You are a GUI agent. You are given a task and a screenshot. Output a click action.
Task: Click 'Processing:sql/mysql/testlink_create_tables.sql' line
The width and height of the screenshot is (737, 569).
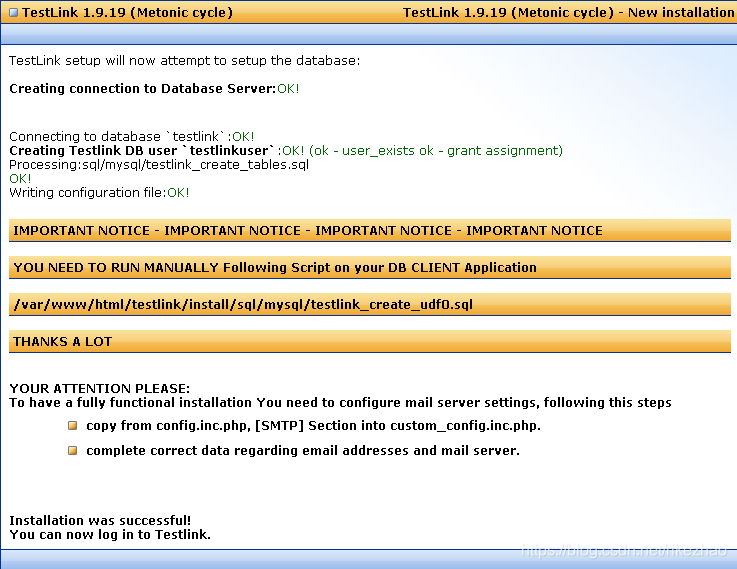coord(159,165)
